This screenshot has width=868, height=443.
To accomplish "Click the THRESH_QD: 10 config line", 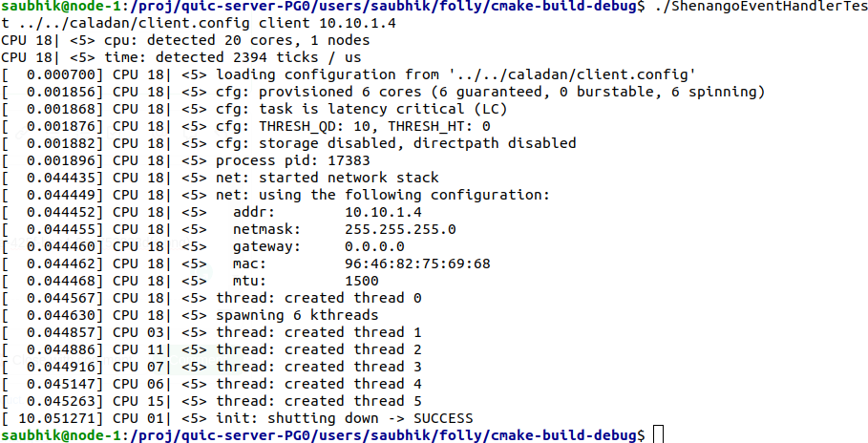I will pos(245,126).
